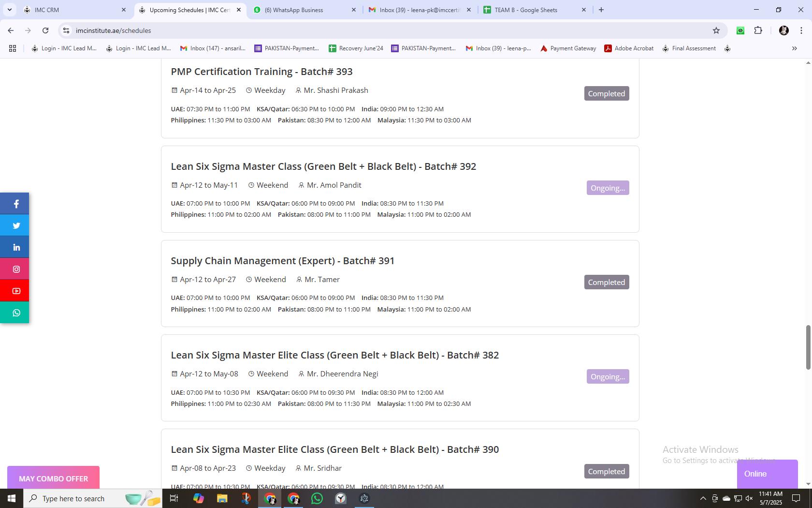Click Lean Six Sigma Master Class Batch# 392 title
The width and height of the screenshot is (812, 508).
pos(323,166)
